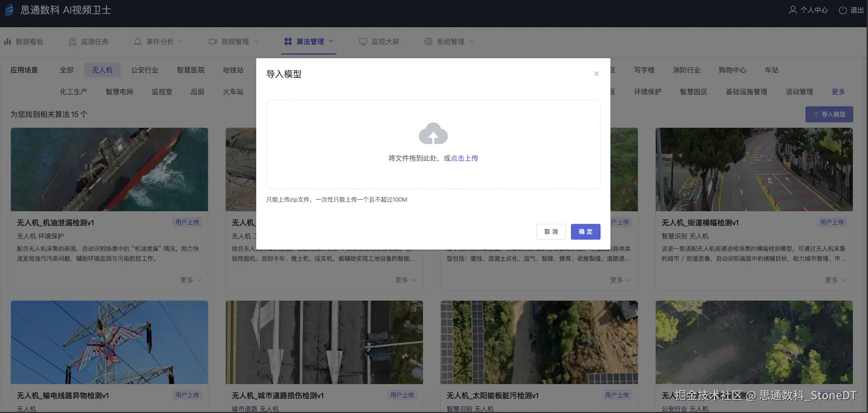Viewport: 868px width, 413px height.
Task: Click 用户上传 tag on 机油泄漏检测 card
Action: pyautogui.click(x=187, y=222)
